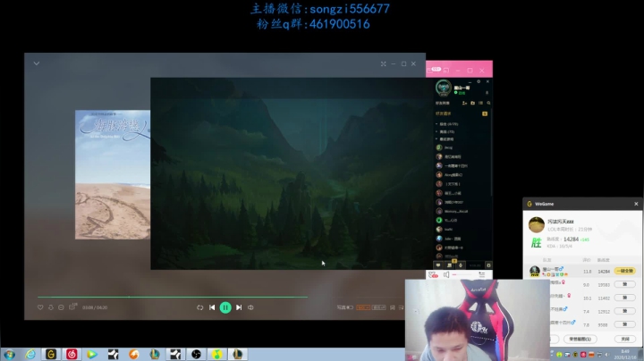The width and height of the screenshot is (644, 361).
Task: Open the heart message icon with red badge
Action: point(433,275)
